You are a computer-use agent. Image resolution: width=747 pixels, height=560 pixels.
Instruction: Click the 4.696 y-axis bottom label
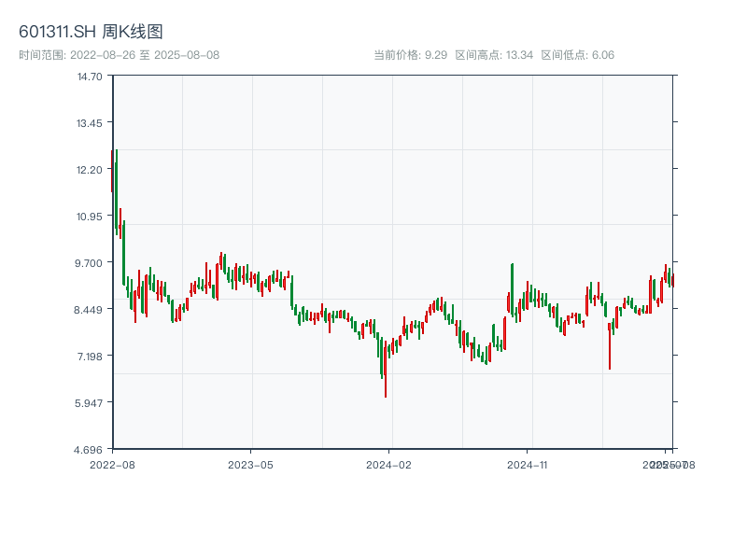(x=90, y=449)
